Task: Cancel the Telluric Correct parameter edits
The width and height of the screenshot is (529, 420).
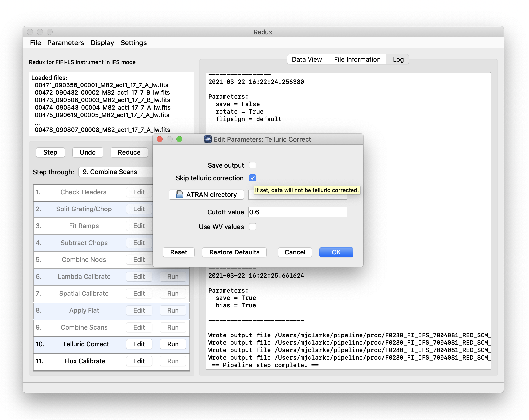Action: coord(295,252)
